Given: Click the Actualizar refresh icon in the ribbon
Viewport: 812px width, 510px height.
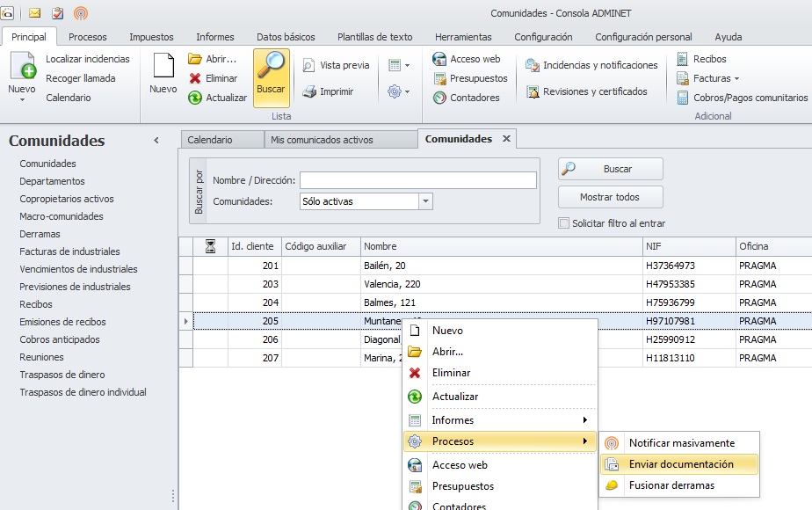Looking at the screenshot, I should point(195,98).
